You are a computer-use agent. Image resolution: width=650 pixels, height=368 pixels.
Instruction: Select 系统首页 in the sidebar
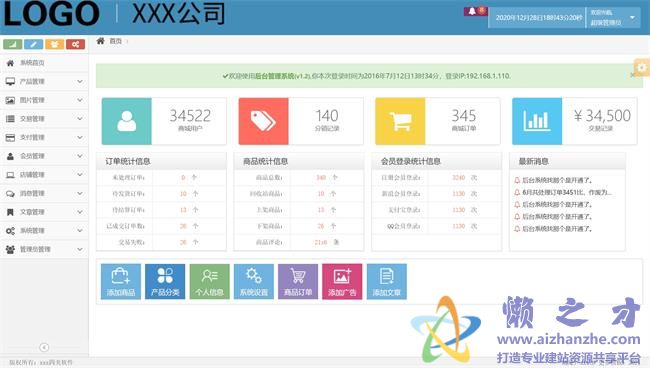pos(44,63)
